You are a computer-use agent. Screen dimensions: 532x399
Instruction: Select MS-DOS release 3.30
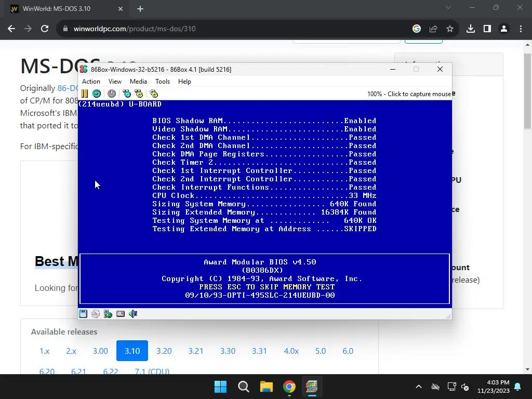[228, 351]
